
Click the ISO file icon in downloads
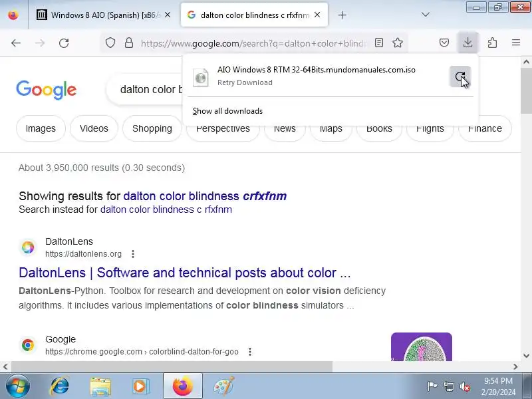[201, 78]
